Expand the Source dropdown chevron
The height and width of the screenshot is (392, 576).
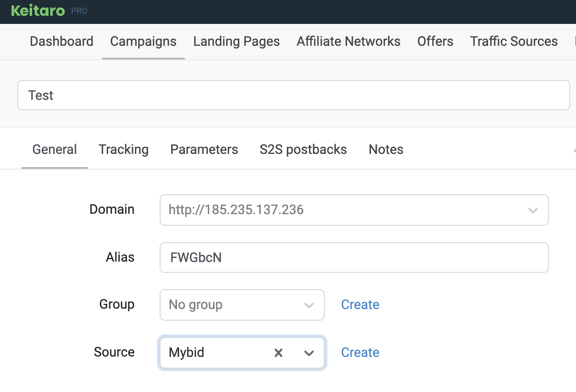coord(309,353)
